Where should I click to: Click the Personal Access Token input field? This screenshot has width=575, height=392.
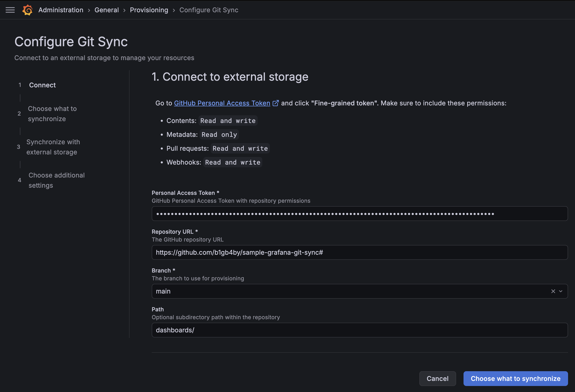click(359, 213)
